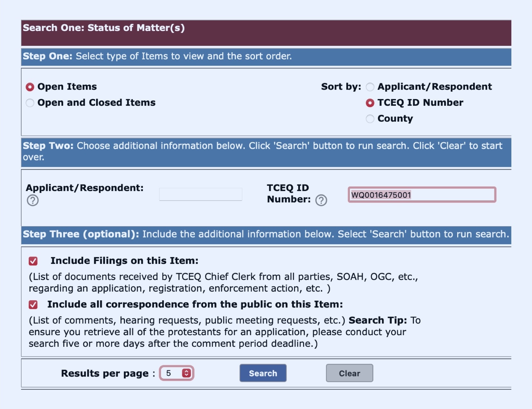This screenshot has width=532, height=409.
Task: Uncheck Include Filings on this Item
Action: pyautogui.click(x=33, y=261)
